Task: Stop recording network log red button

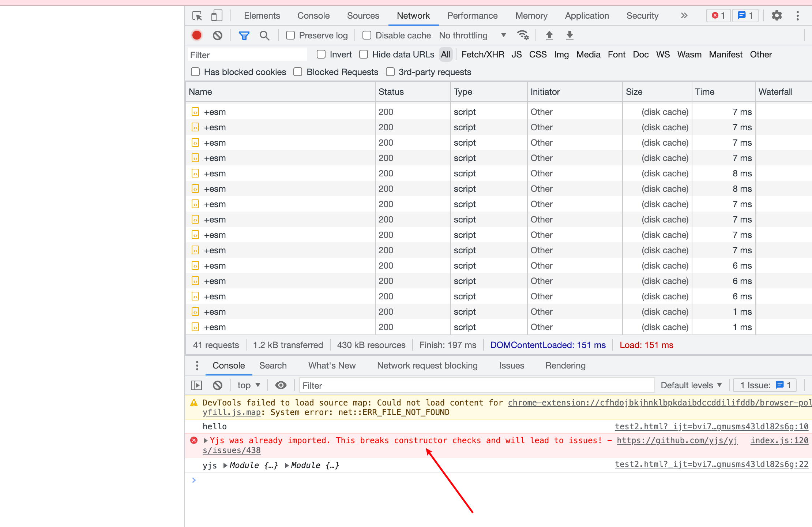Action: click(x=197, y=35)
